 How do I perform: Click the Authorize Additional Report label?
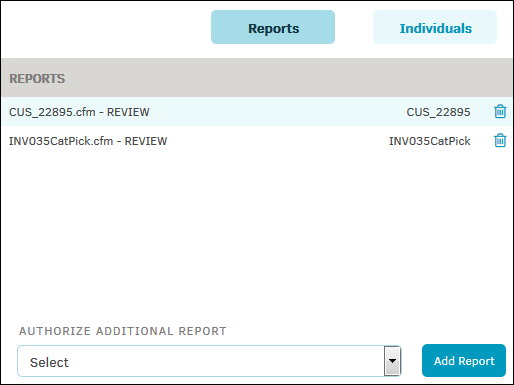(123, 331)
